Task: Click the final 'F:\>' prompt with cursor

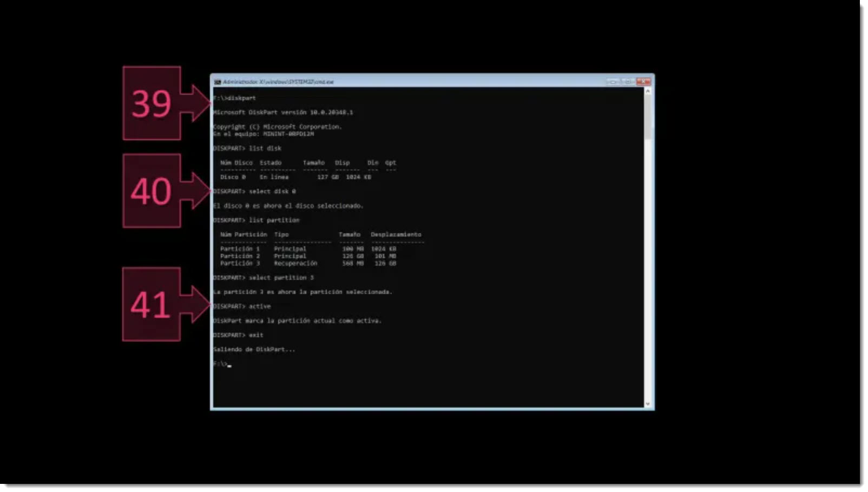Action: 222,364
